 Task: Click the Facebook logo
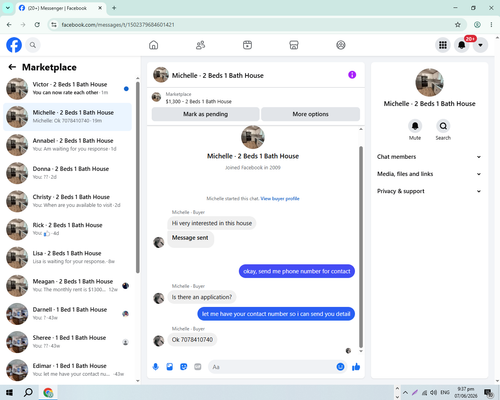[14, 45]
